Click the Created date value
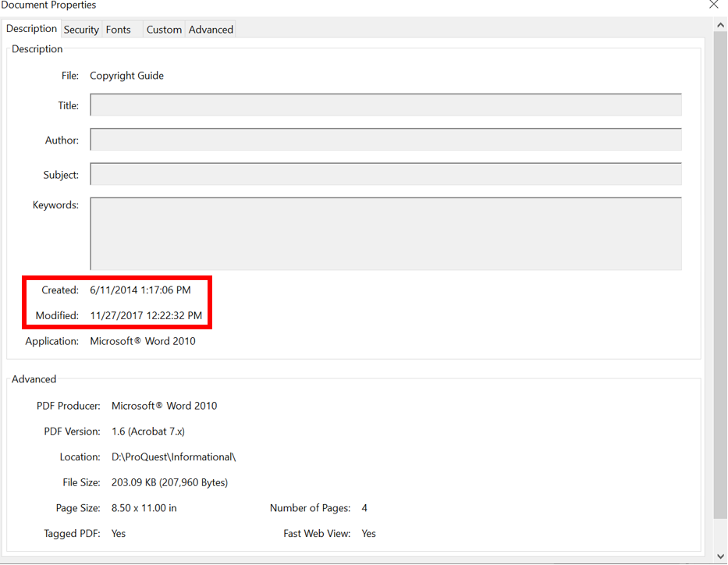Screen dimensions: 728x565 point(140,290)
